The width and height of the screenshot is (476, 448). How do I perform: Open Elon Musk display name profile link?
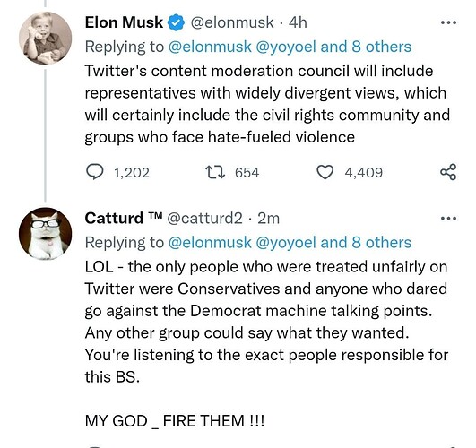[x=124, y=22]
